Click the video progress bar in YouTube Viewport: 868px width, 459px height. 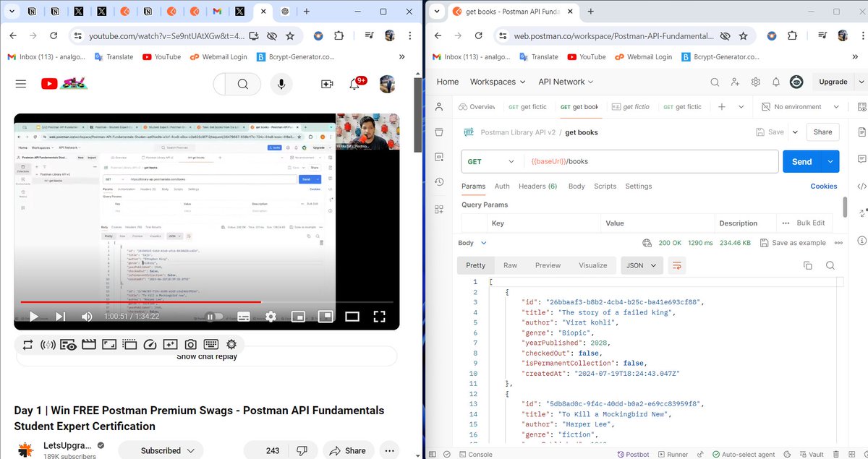[x=207, y=302]
